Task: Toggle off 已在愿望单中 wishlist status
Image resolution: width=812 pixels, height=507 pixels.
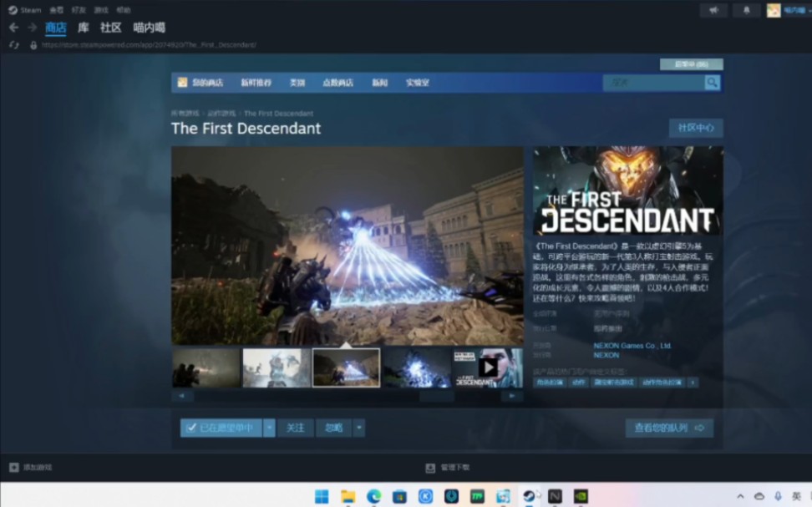Action: [224, 428]
